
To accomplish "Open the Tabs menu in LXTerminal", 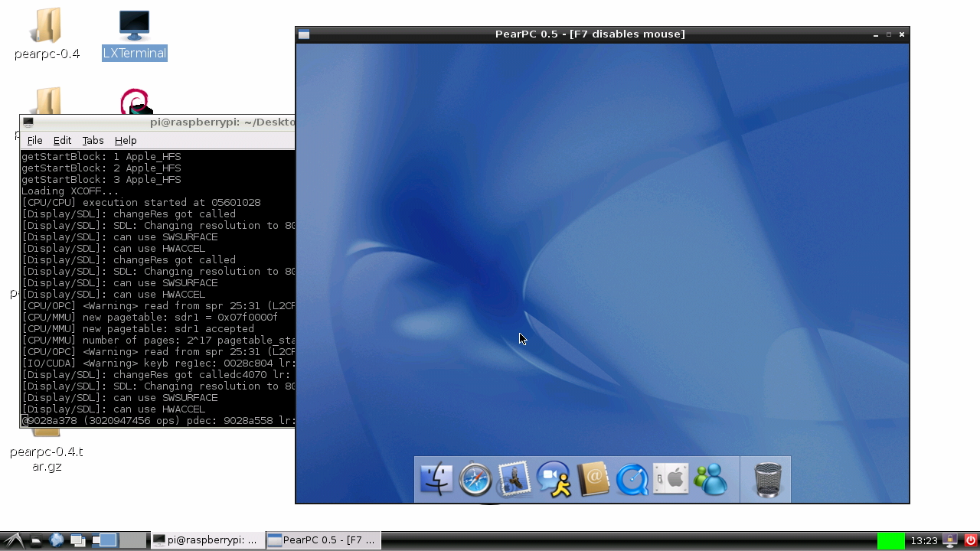I will (x=93, y=140).
